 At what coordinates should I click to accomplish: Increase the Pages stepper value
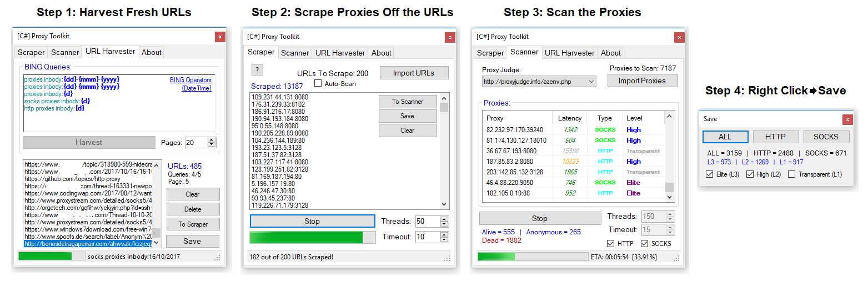(211, 140)
